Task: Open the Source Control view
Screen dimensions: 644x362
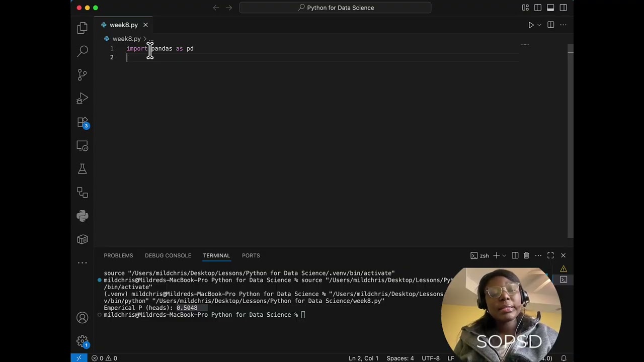Action: tap(83, 74)
